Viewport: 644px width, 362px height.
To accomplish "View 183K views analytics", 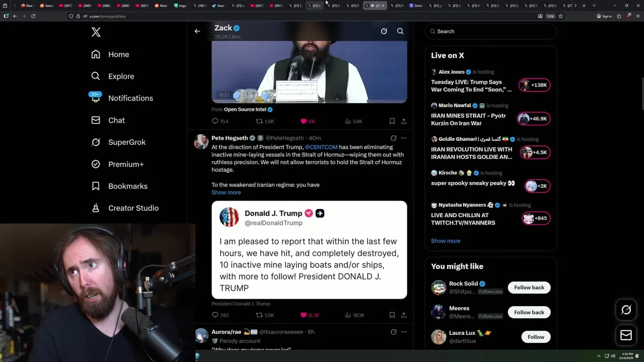I will click(x=355, y=315).
